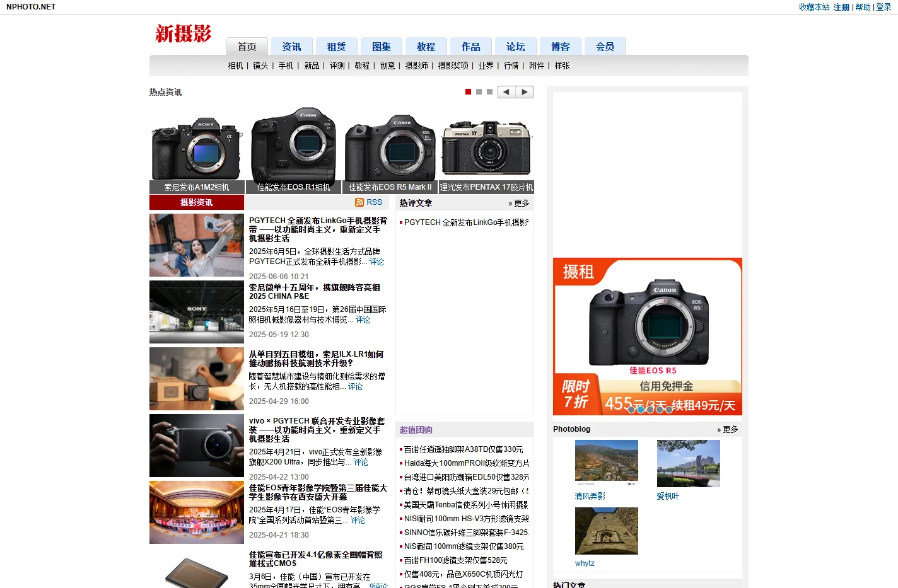Open Sony exhibition booth article thumbnail
Screen dimensions: 898x588
(197, 312)
